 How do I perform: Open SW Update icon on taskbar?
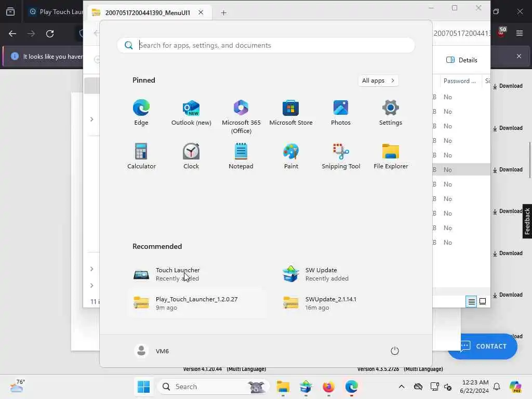click(305, 387)
